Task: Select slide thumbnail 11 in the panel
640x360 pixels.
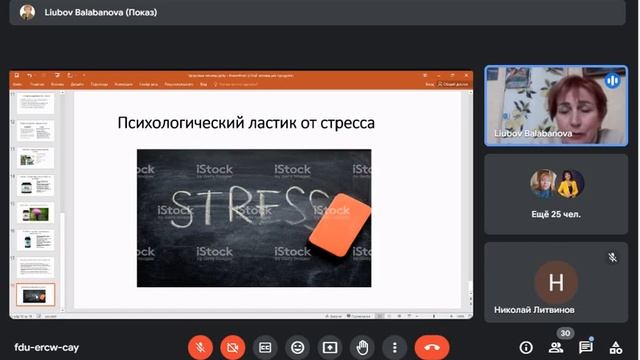Action: click(36, 104)
